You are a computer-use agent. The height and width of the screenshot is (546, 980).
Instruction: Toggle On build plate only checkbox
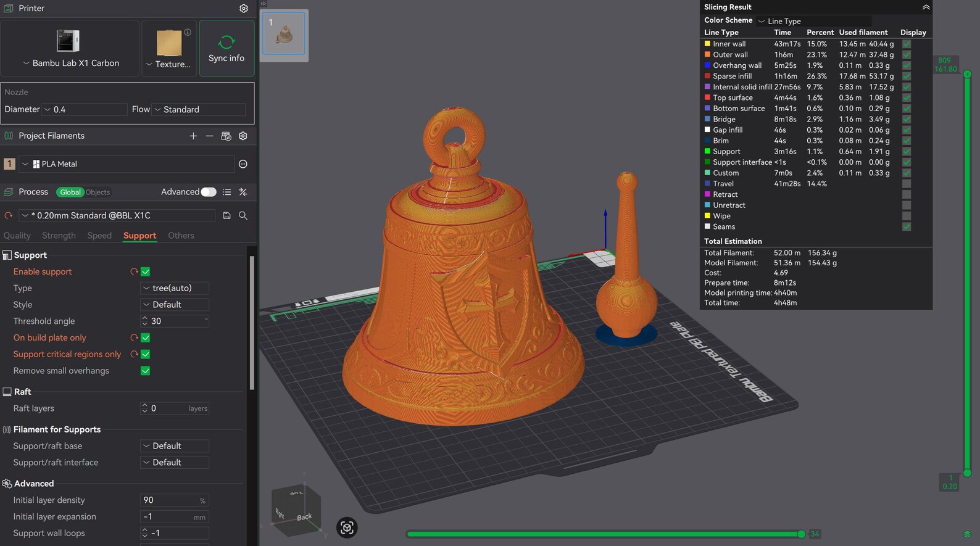[x=146, y=337]
